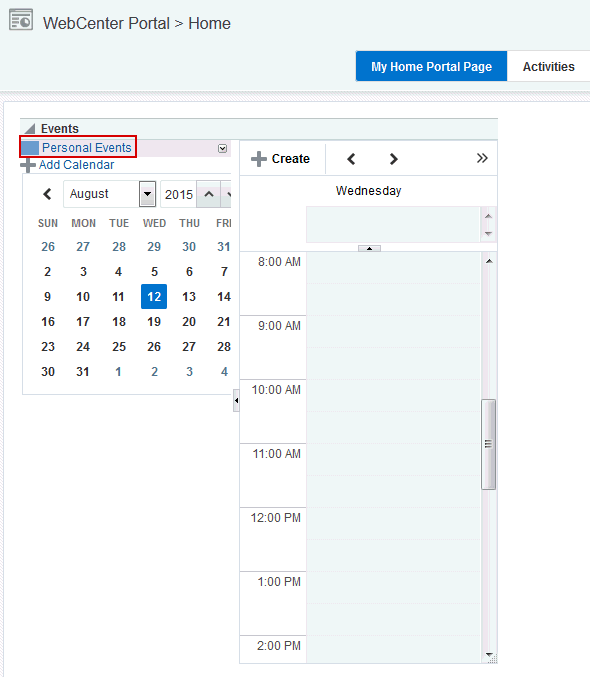Collapse the Events panel triangle

coord(29,129)
